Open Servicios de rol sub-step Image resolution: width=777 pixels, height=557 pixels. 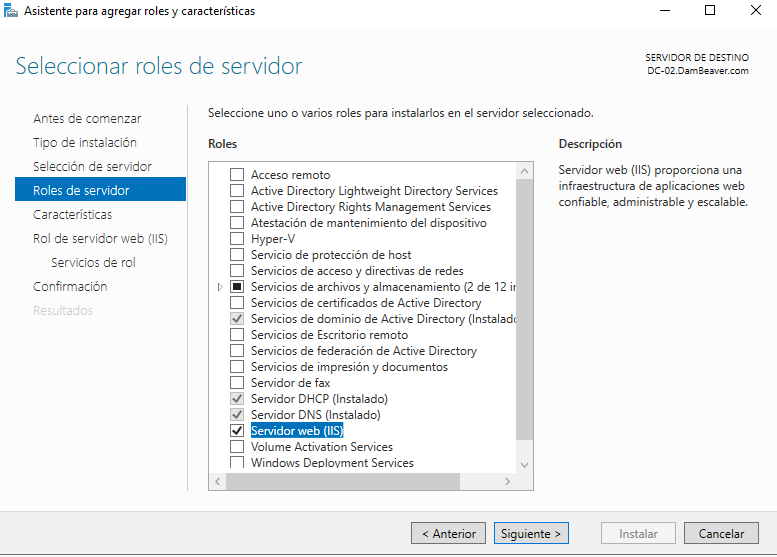click(x=93, y=262)
